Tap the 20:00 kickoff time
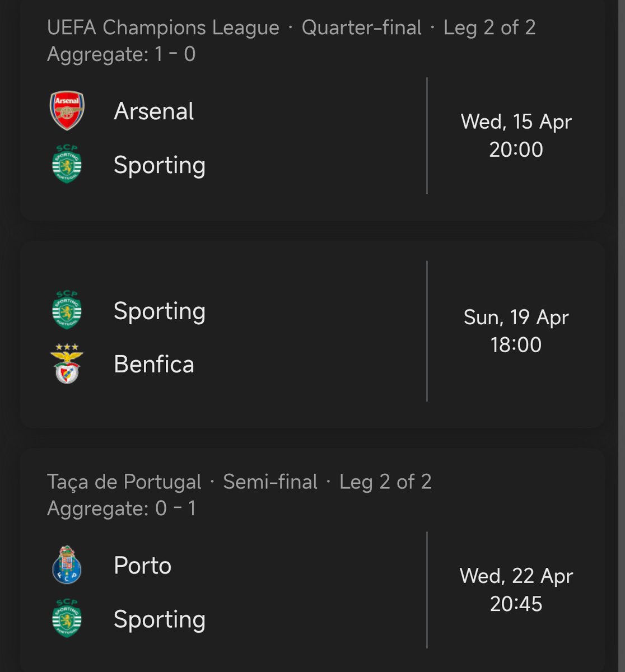This screenshot has width=625, height=672. 516,150
